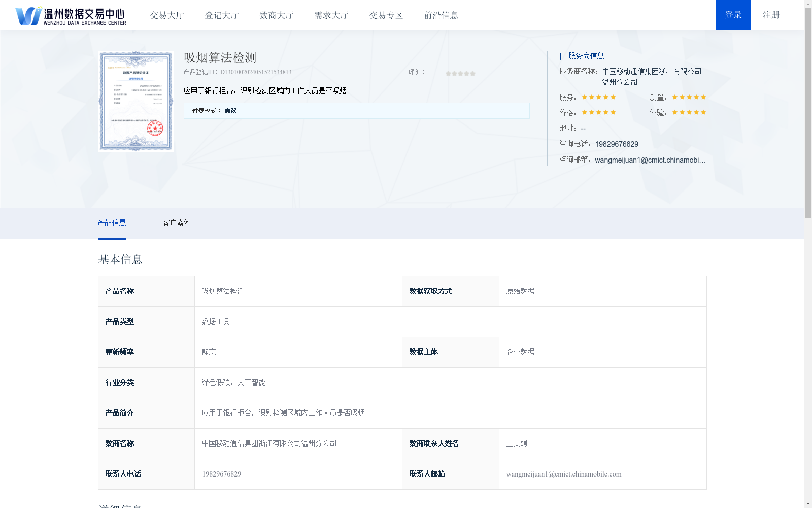
Task: Open the 数商大厅 menu item
Action: click(277, 15)
